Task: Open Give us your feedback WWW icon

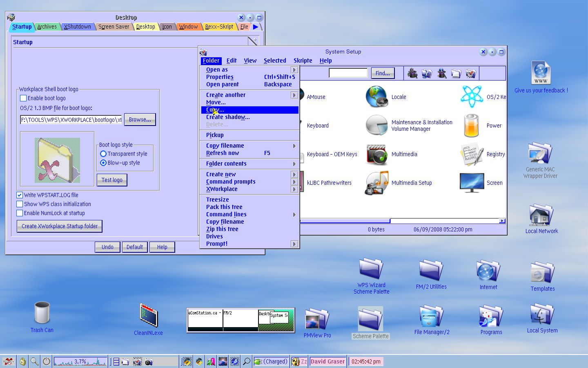Action: (x=541, y=73)
